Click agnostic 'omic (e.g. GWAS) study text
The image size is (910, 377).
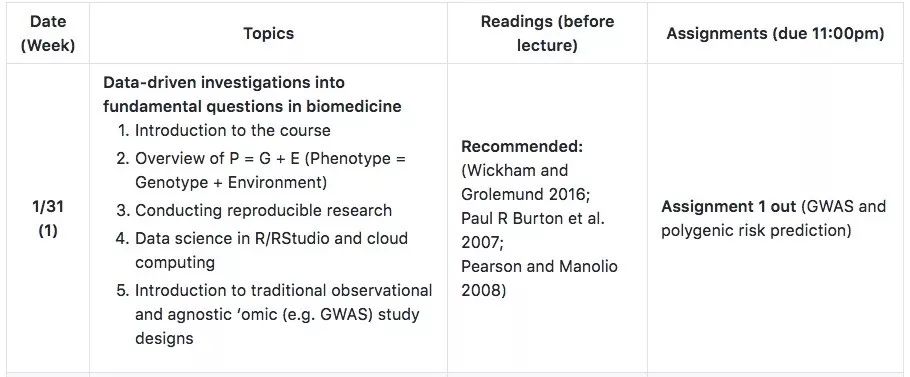point(277,314)
